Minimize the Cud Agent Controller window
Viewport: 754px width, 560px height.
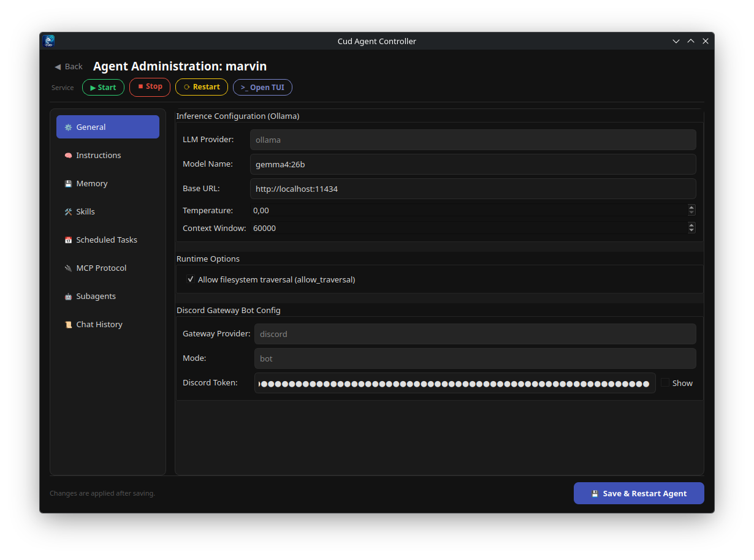(676, 41)
